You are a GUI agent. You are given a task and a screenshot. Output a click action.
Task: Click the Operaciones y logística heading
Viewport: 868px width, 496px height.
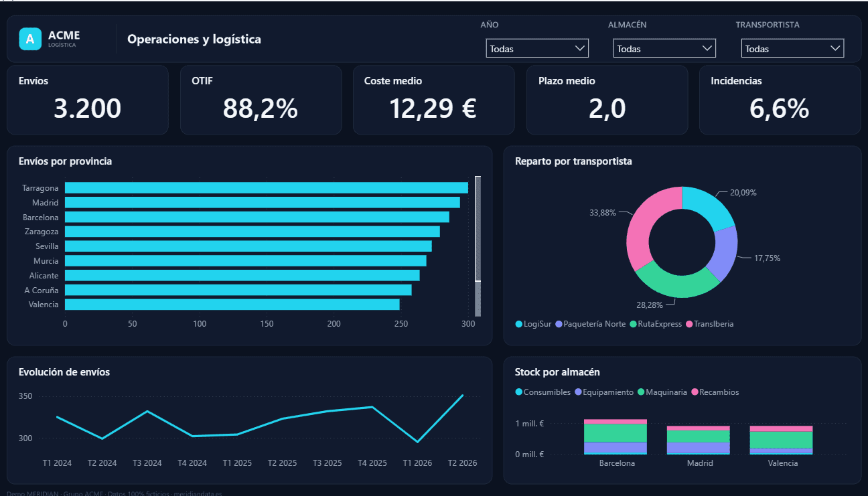point(194,39)
